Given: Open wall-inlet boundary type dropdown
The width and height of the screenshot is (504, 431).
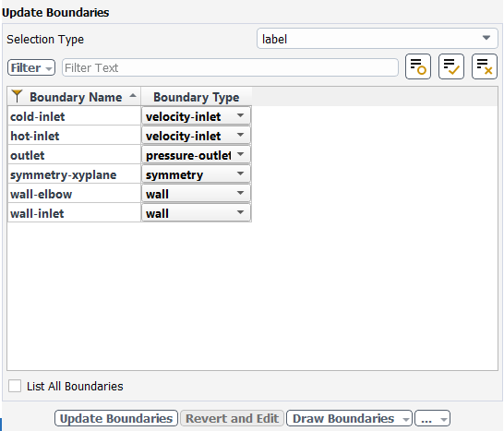Looking at the screenshot, I should click(x=196, y=212).
